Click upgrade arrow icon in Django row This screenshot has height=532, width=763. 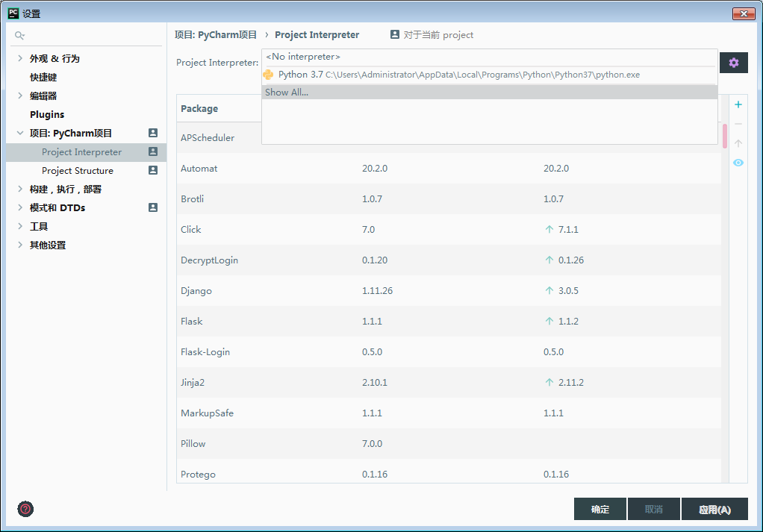549,290
